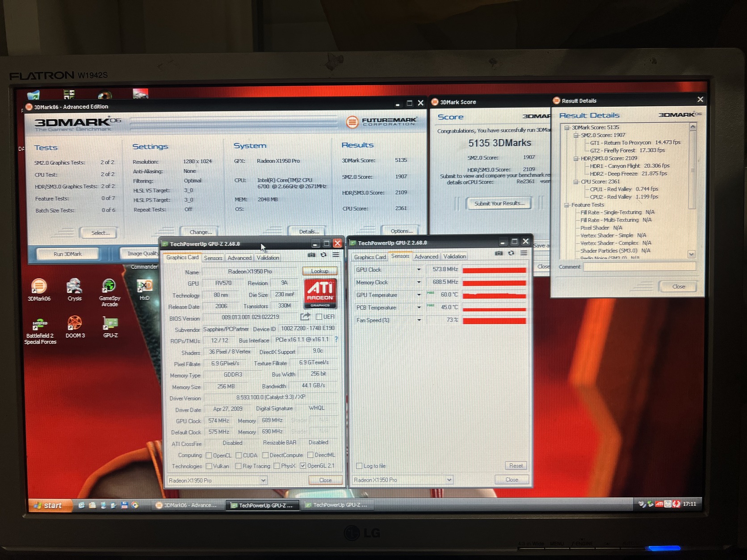Switch to Advanced tab in GPU-Z Graphics Card window
The width and height of the screenshot is (747, 560).
(239, 258)
